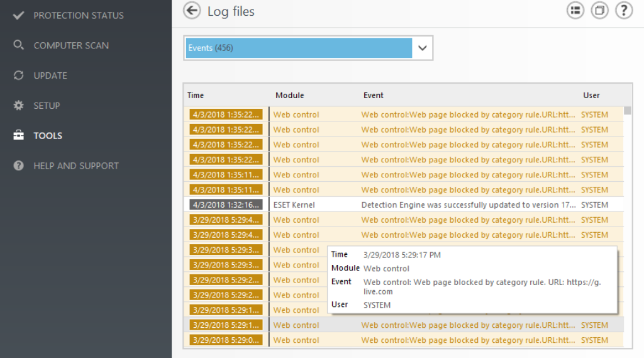Open Help and Support section
Image resolution: width=644 pixels, height=358 pixels.
tap(75, 166)
